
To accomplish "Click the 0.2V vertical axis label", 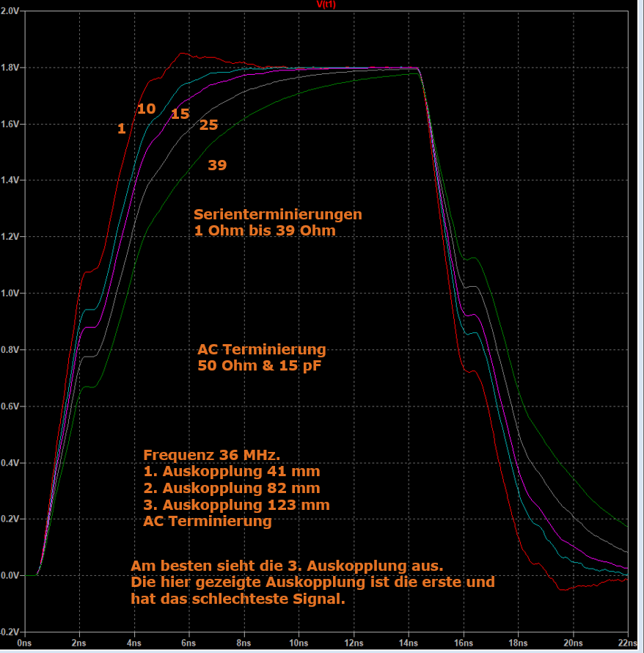I will [10, 519].
